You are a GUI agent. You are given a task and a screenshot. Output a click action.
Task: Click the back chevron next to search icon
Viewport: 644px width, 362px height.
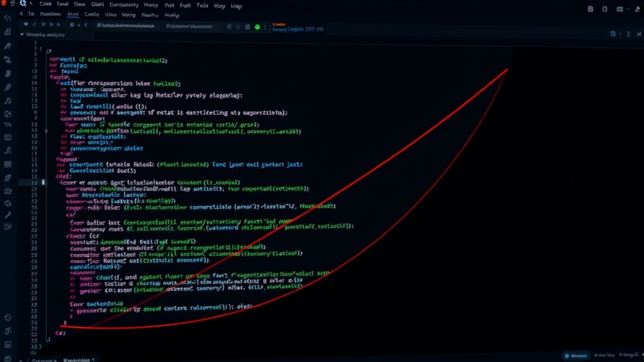click(31, 4)
